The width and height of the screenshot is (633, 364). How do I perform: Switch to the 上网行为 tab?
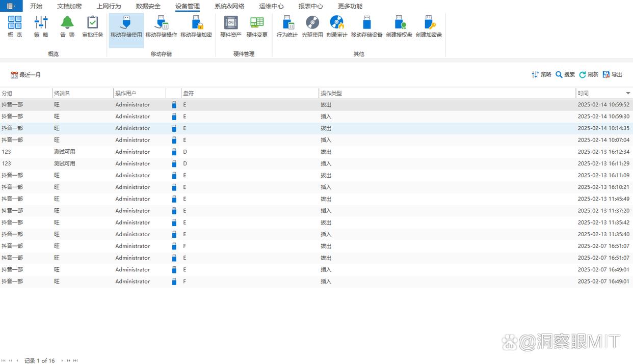[109, 6]
